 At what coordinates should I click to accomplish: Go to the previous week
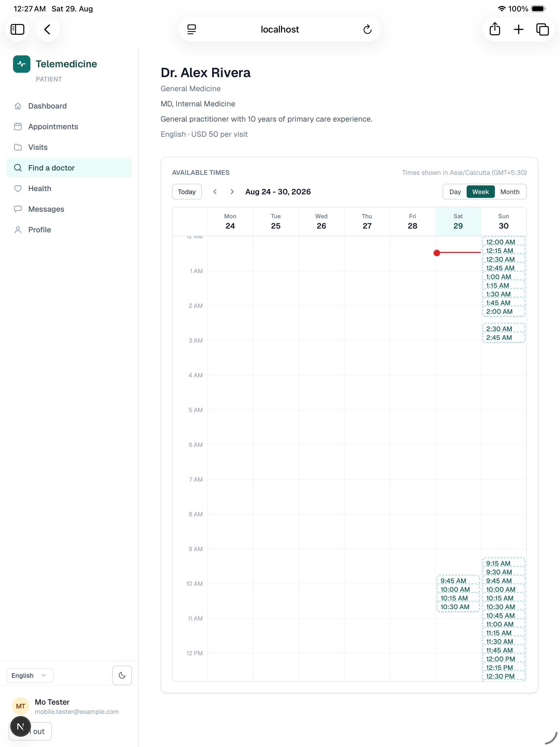pos(215,192)
